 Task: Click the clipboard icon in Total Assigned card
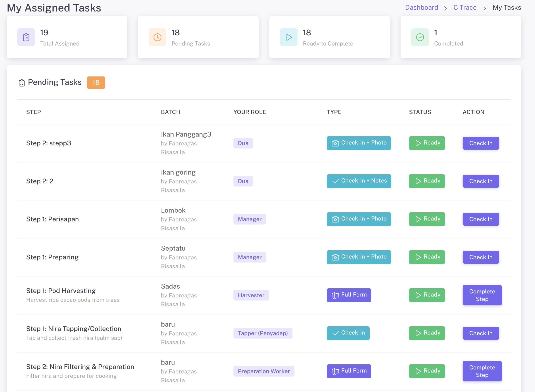pyautogui.click(x=26, y=37)
